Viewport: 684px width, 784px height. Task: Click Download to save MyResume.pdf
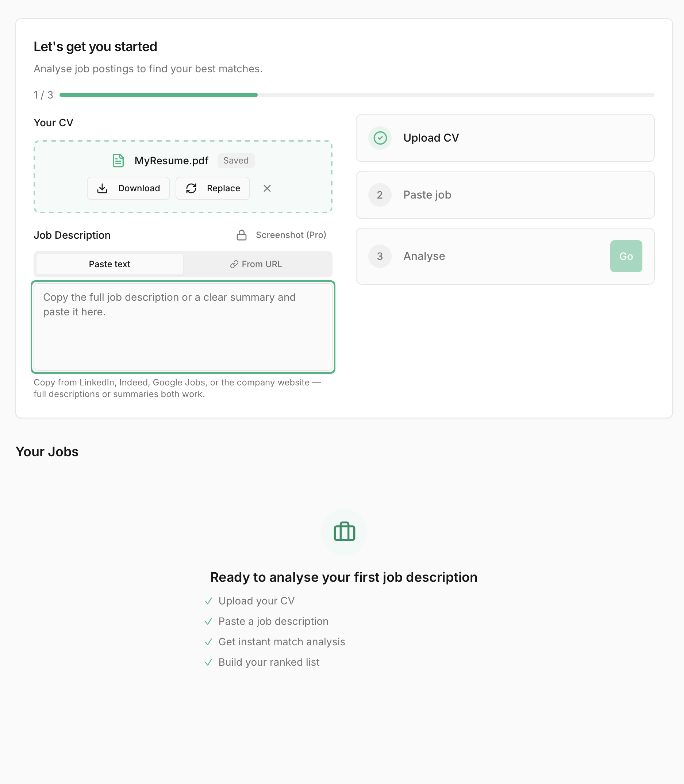coord(128,188)
